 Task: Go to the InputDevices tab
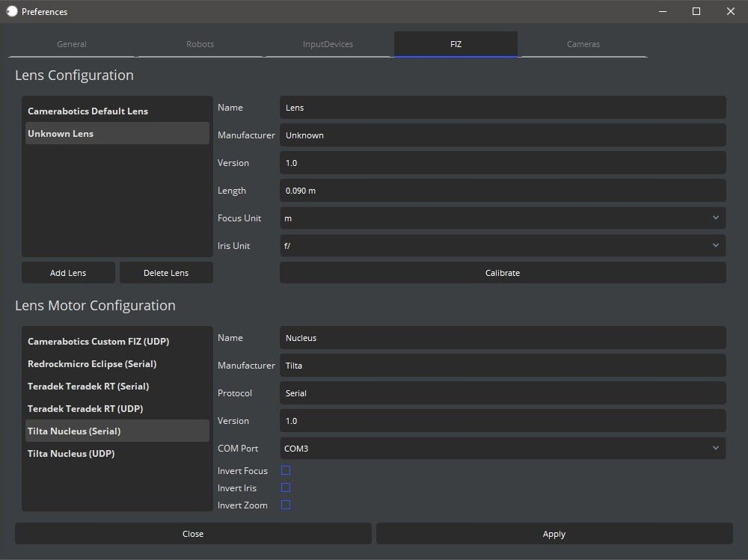point(328,44)
